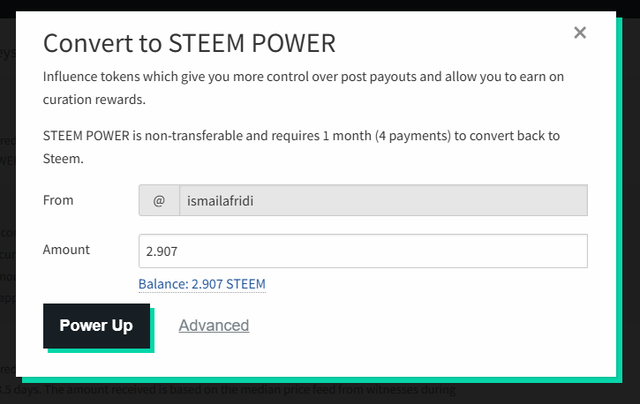Viewport: 640px width, 404px height.
Task: Select the Balance: 2.907 STEEM link
Action: pos(202,284)
